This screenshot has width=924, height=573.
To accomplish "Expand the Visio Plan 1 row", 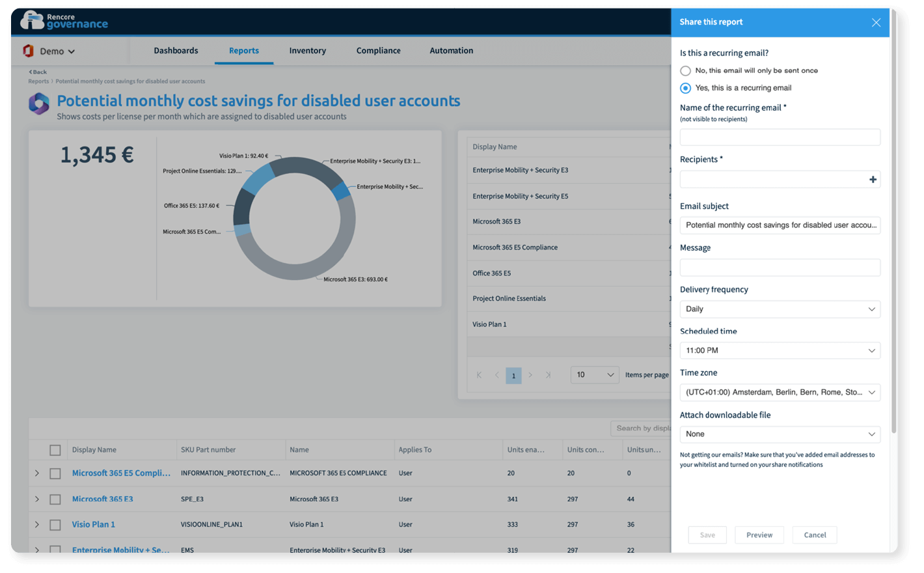I will point(37,525).
